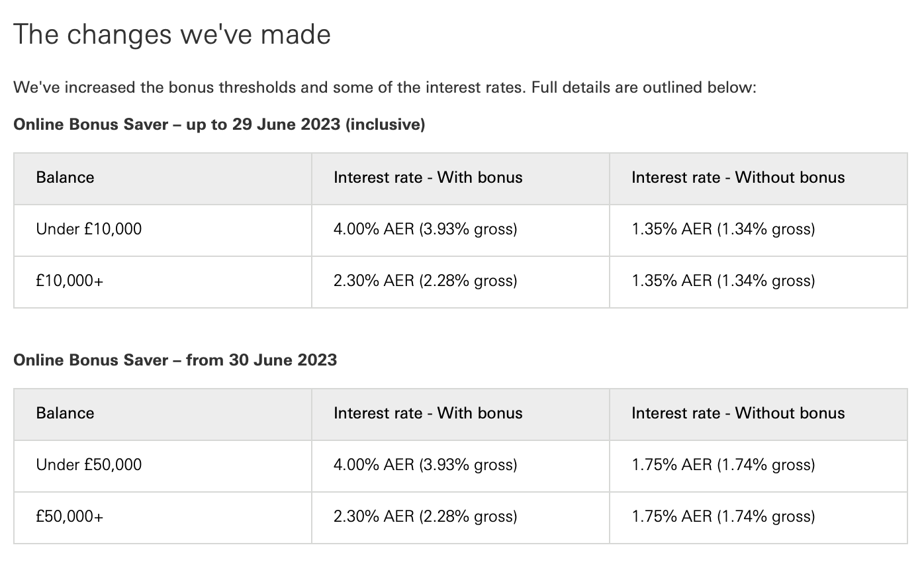Click with-bonus 2.30% AER cell for £10,000+
Viewport: 924px width, 584px height.
coord(461,282)
